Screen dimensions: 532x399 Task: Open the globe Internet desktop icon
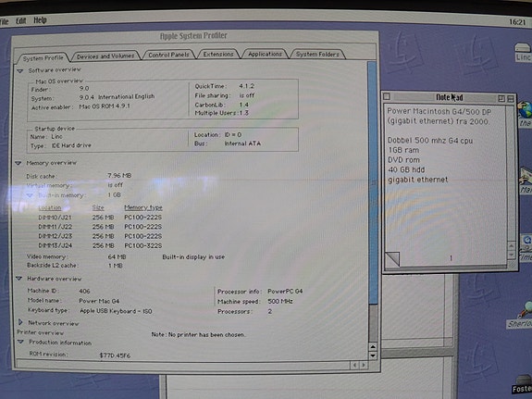pos(526,114)
